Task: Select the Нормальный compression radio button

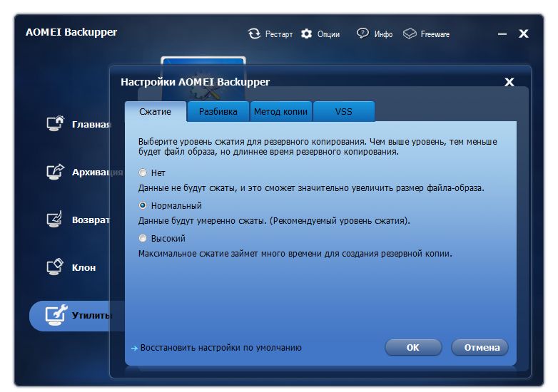Action: point(142,205)
